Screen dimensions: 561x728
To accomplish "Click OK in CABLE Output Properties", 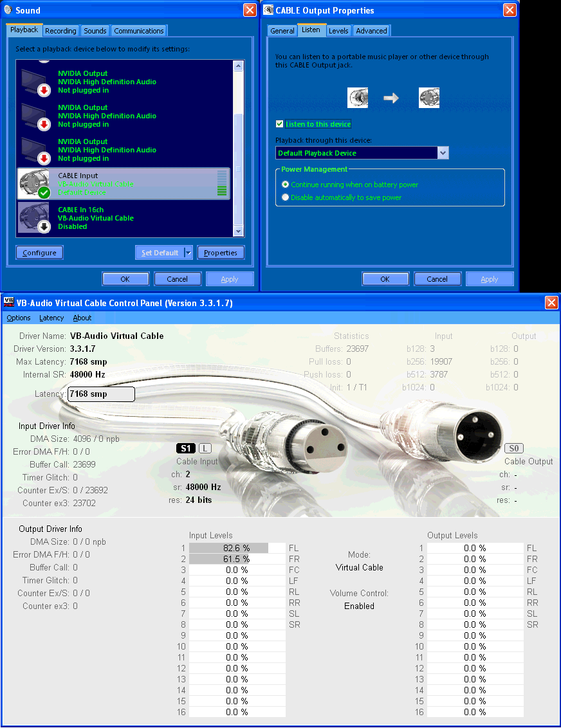I will [385, 279].
